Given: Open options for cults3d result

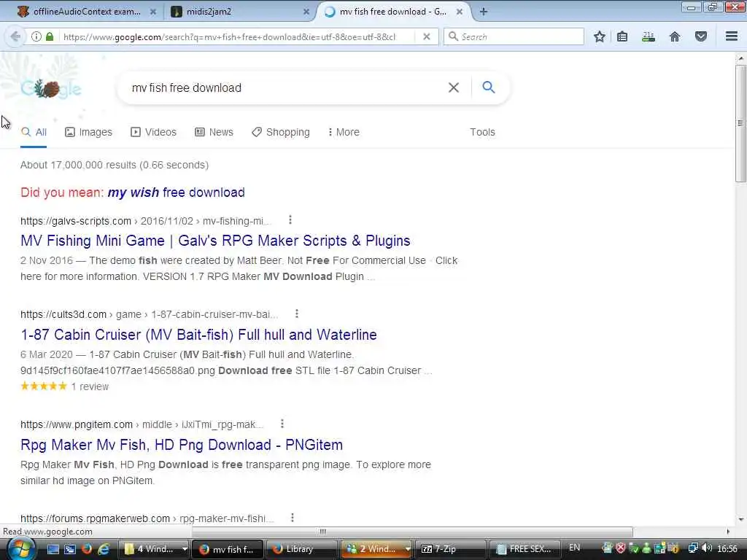Looking at the screenshot, I should [x=297, y=314].
